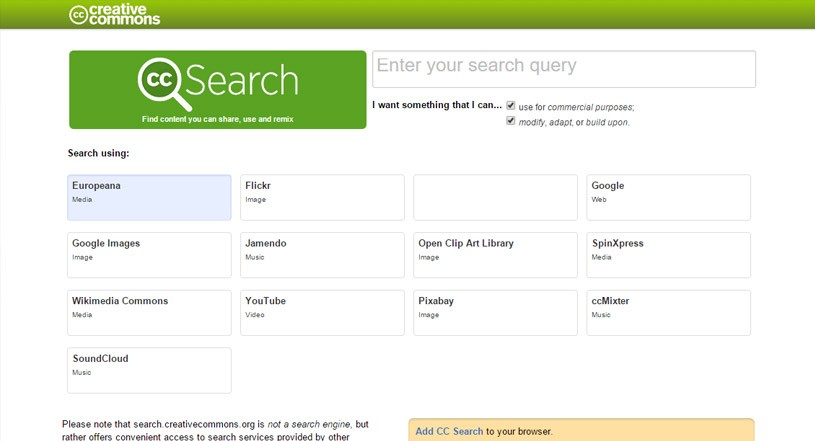This screenshot has height=441, width=815.
Task: Select Europeana Media search source
Action: 149,198
